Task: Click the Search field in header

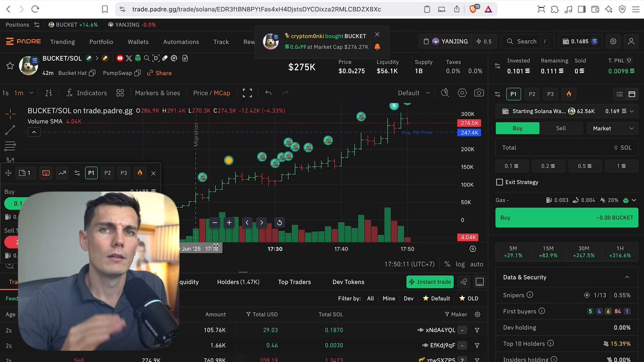Action: coord(527,41)
